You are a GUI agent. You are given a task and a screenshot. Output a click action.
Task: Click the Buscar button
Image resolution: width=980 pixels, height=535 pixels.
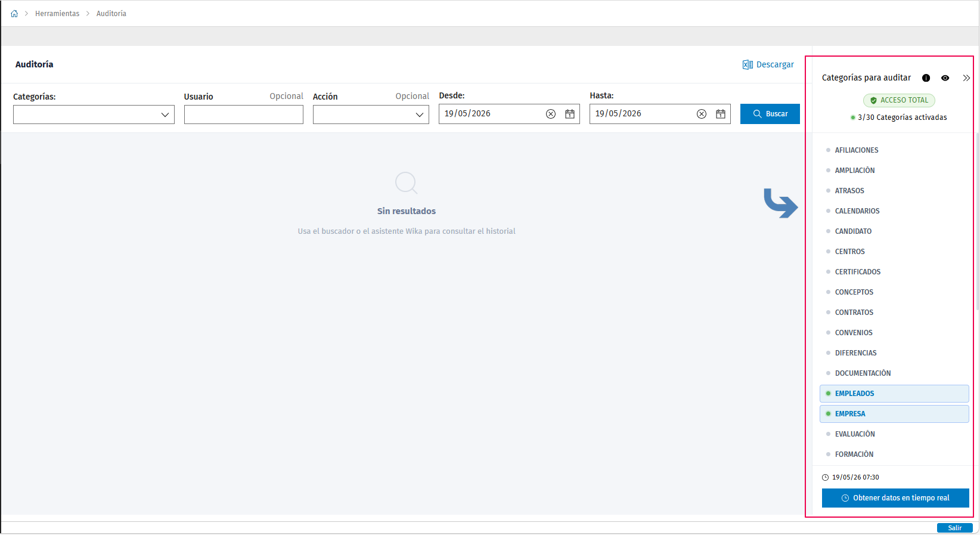coord(770,114)
